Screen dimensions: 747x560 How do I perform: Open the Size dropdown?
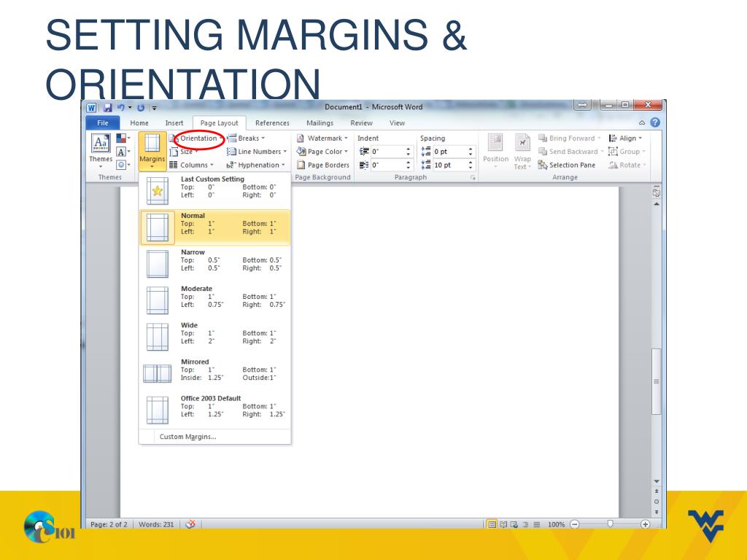pos(185,152)
